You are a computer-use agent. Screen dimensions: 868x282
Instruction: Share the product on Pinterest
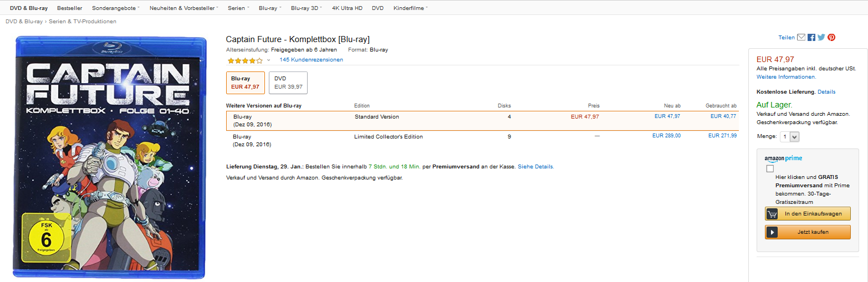coord(831,37)
